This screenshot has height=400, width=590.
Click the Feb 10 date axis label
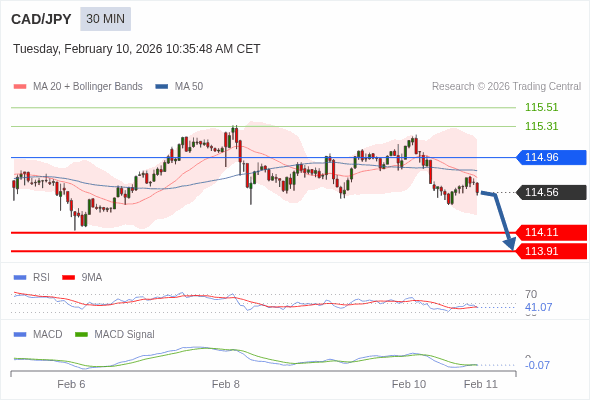click(x=409, y=384)
